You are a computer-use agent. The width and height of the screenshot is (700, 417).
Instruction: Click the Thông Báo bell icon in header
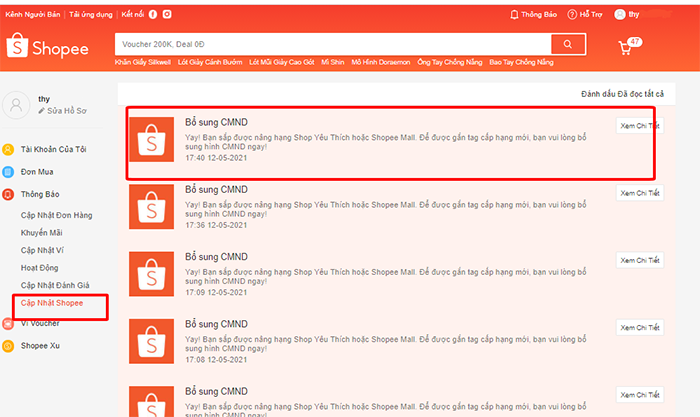click(514, 15)
